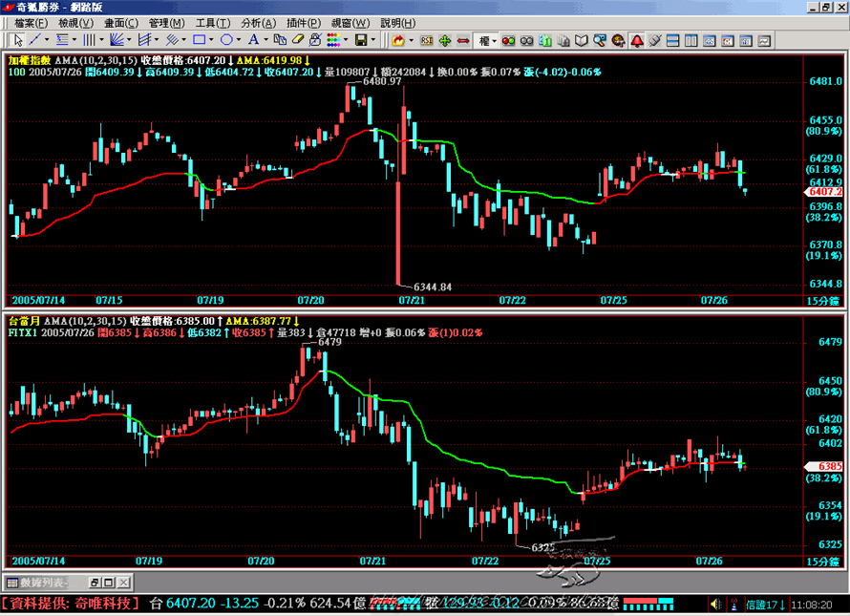Click the red horizontal double-arrow icon
Image resolution: width=850 pixels, height=616 pixels.
tap(462, 40)
